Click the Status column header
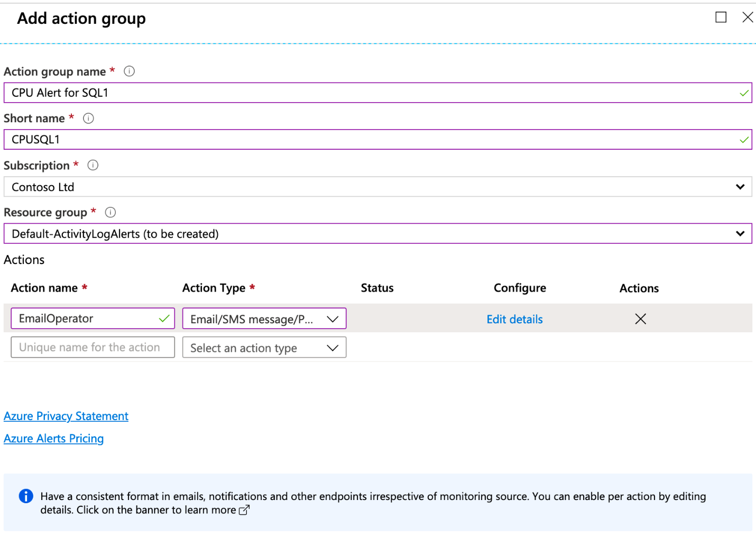The image size is (756, 536). tap(377, 288)
